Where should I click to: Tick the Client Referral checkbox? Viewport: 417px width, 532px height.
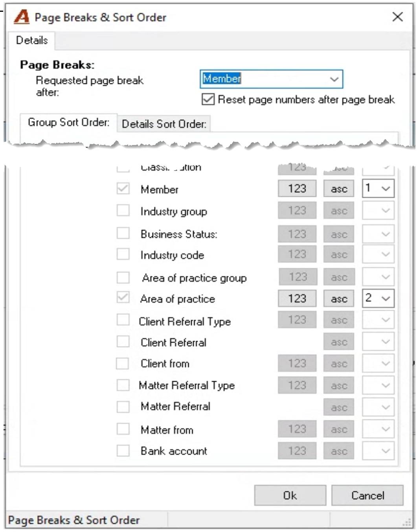coord(123,341)
